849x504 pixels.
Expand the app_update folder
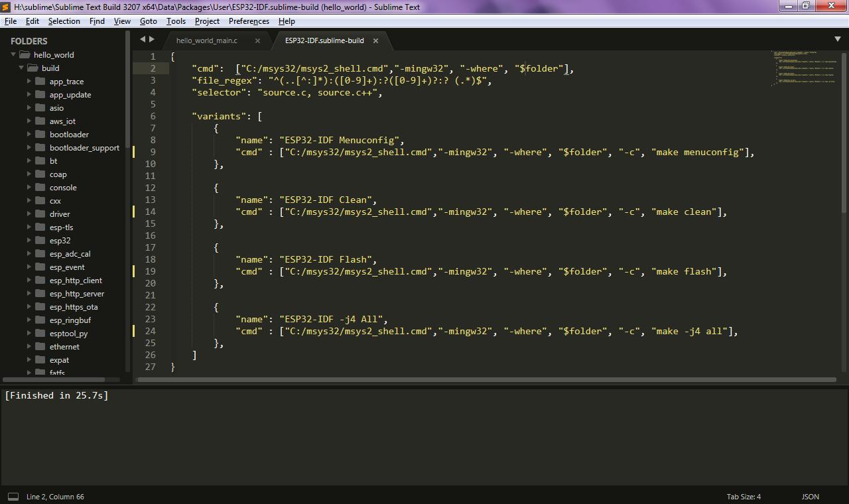coord(29,95)
